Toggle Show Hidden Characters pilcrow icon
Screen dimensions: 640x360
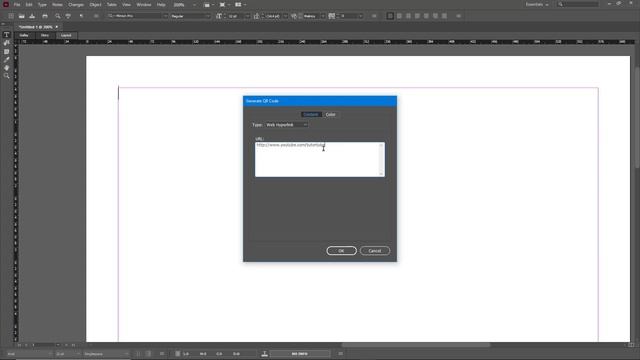click(x=81, y=16)
